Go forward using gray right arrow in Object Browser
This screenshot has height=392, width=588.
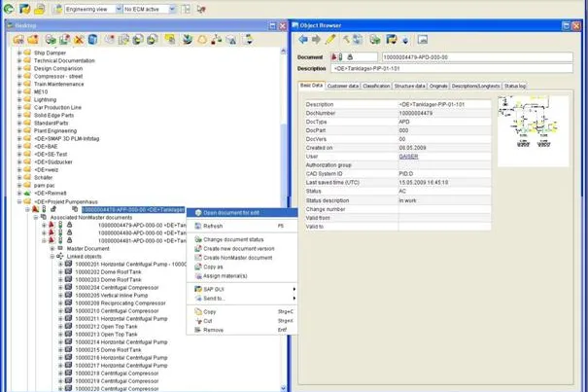point(316,39)
